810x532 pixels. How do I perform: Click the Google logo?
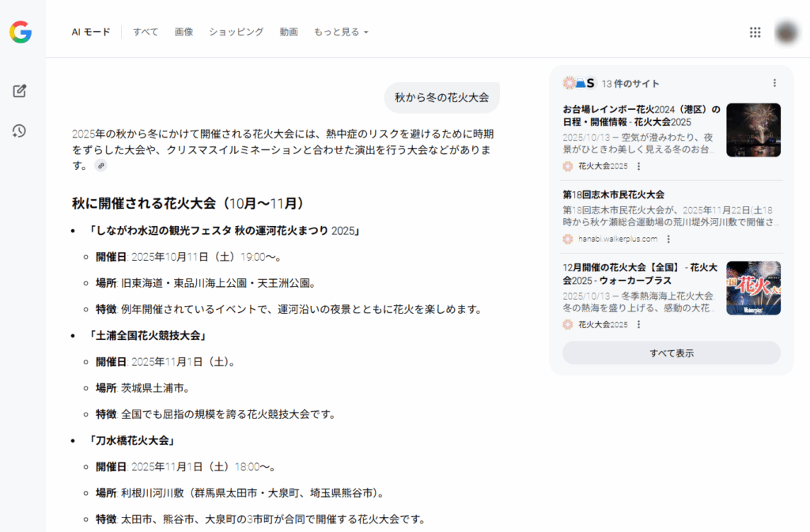click(x=21, y=32)
